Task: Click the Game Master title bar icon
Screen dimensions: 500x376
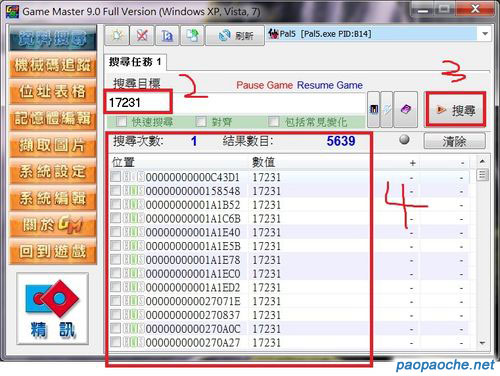Action: click(x=12, y=12)
